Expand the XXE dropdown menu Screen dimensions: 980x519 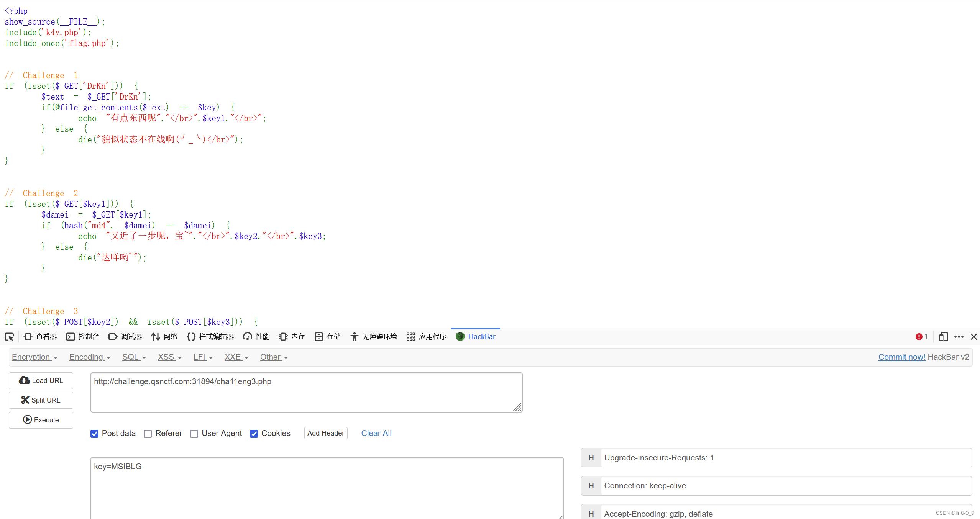tap(236, 357)
